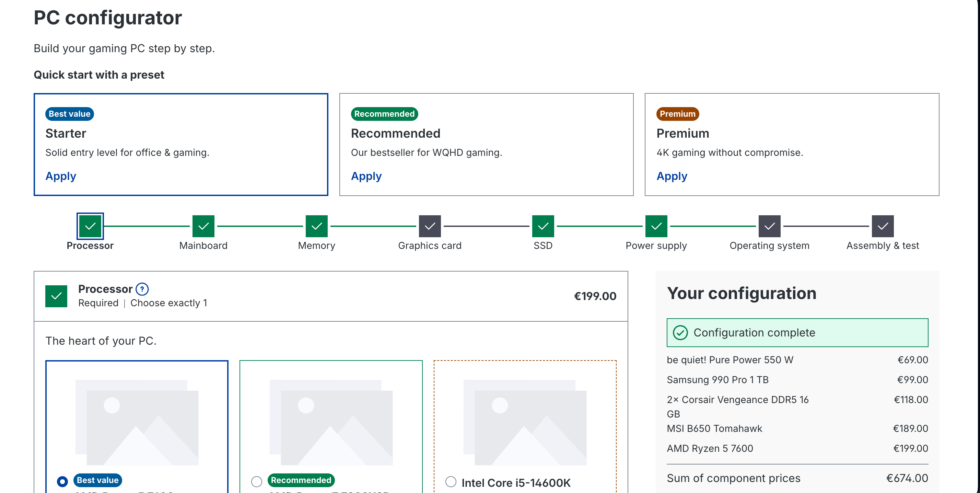Click 'MSI B650 Tomahawk' entry
The height and width of the screenshot is (493, 980).
click(797, 428)
